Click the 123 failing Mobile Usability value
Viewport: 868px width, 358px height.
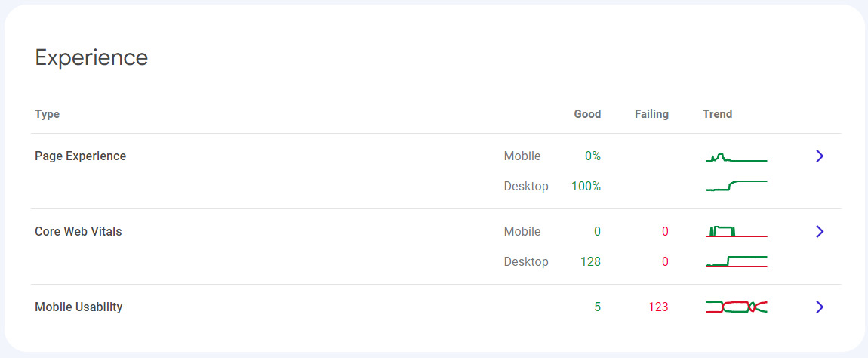[x=658, y=307]
